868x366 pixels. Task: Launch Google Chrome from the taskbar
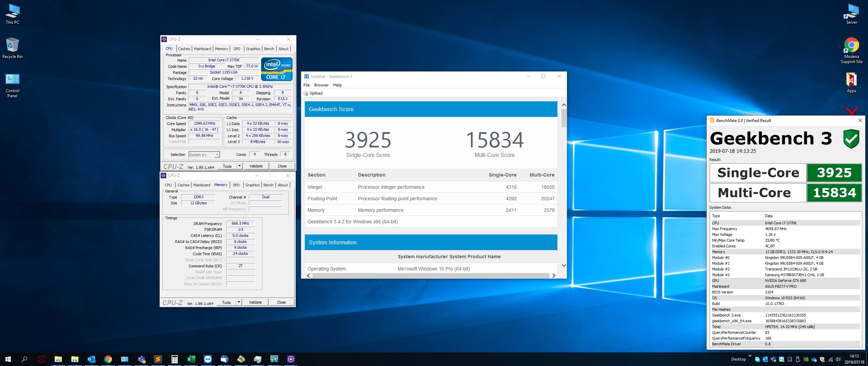(108, 359)
